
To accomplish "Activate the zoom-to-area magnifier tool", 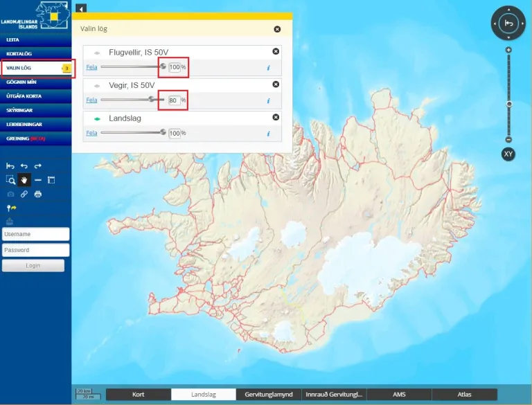I will [x=10, y=180].
